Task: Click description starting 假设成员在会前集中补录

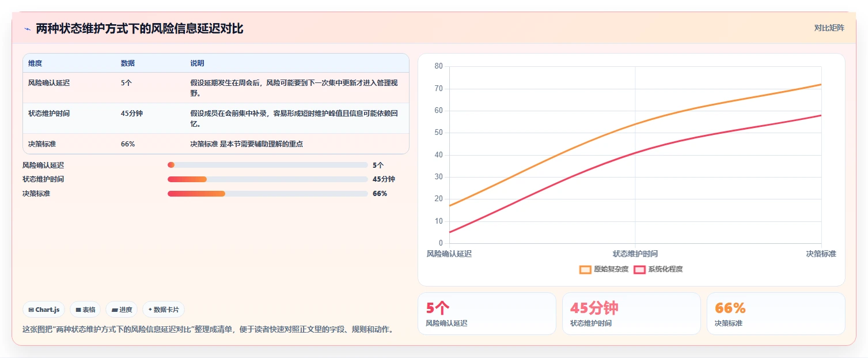Action: click(294, 118)
